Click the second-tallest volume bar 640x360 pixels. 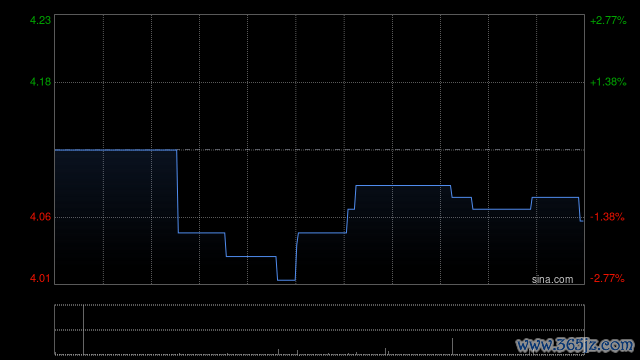[x=452, y=346]
